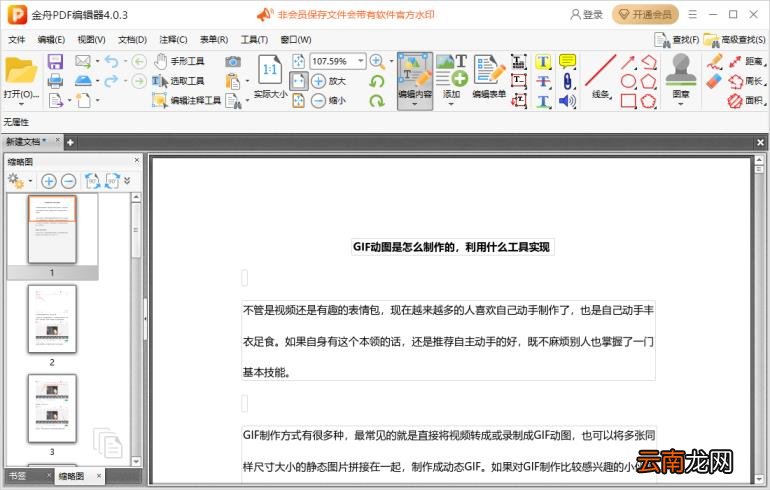Viewport: 770px width, 490px height.
Task: Click the 开通会员 membership button
Action: pos(645,15)
